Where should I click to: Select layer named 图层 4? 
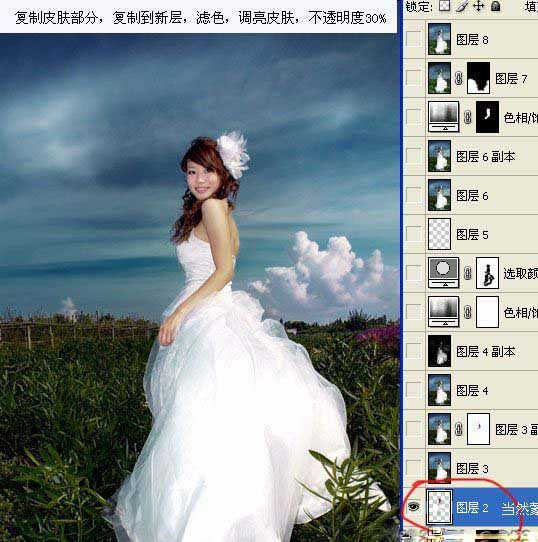[472, 391]
